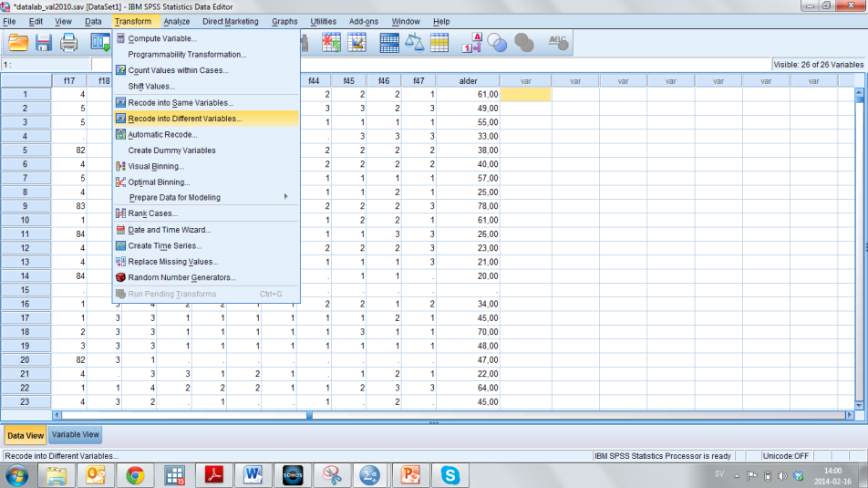Choose Recode into Same Variables

206,102
